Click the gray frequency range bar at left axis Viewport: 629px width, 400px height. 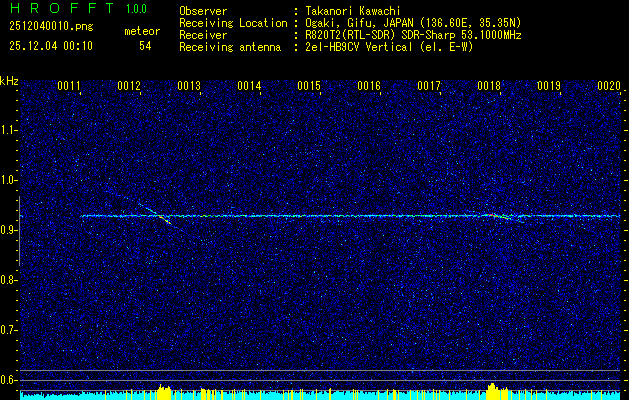click(x=19, y=231)
